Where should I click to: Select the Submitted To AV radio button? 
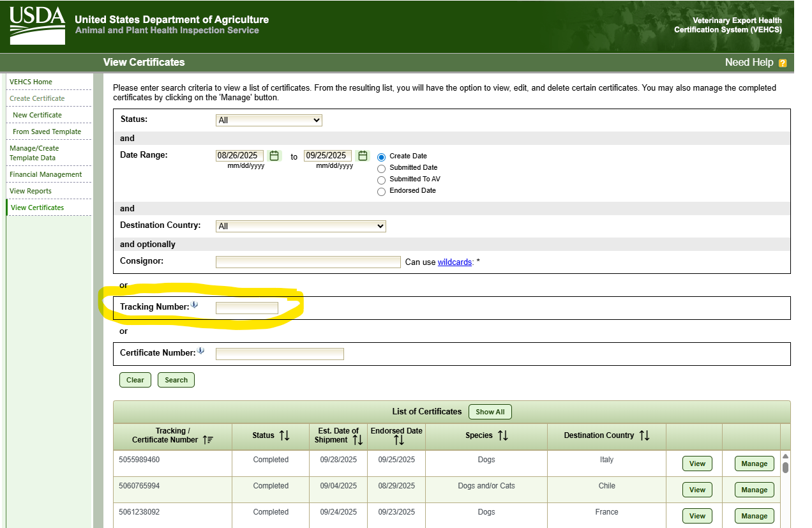(x=382, y=180)
